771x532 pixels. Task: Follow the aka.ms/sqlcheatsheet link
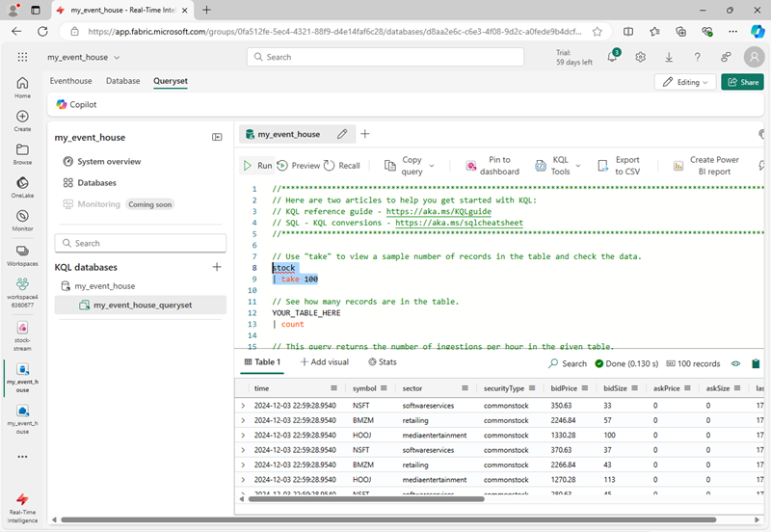460,223
